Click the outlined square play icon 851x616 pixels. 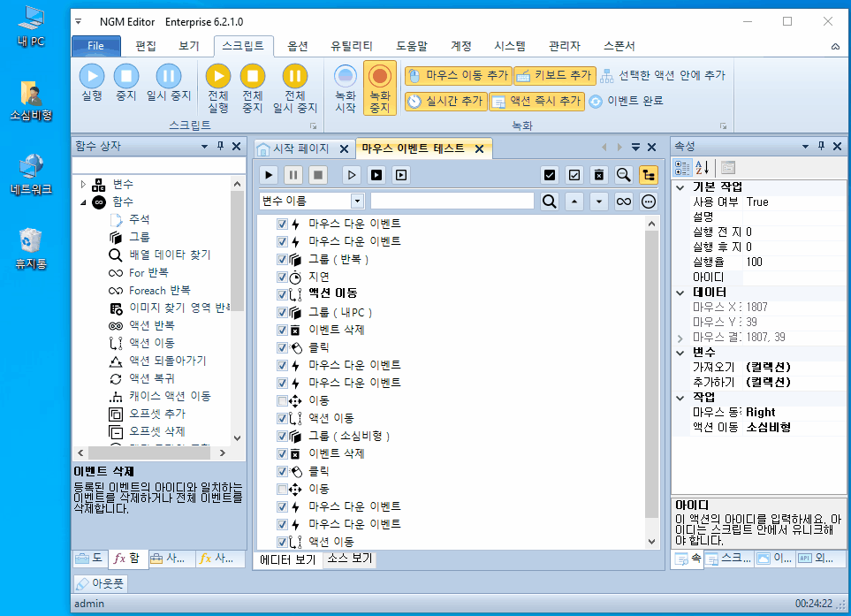click(x=401, y=175)
